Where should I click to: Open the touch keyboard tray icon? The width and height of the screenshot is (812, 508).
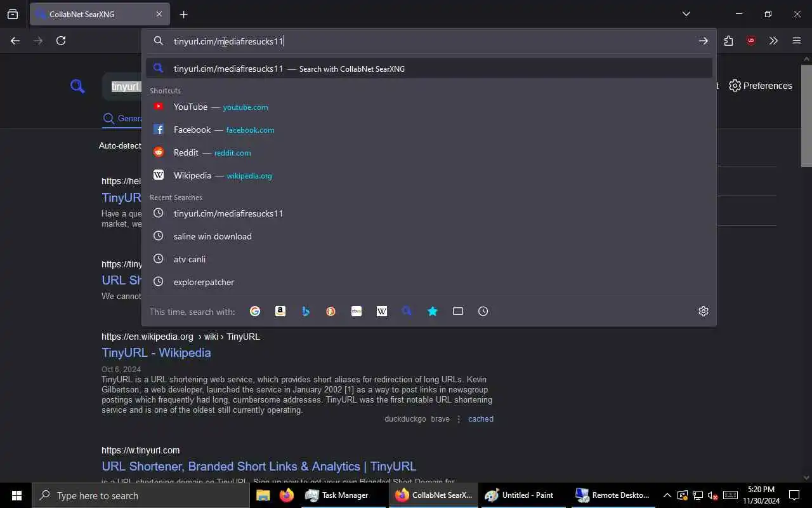pos(730,495)
